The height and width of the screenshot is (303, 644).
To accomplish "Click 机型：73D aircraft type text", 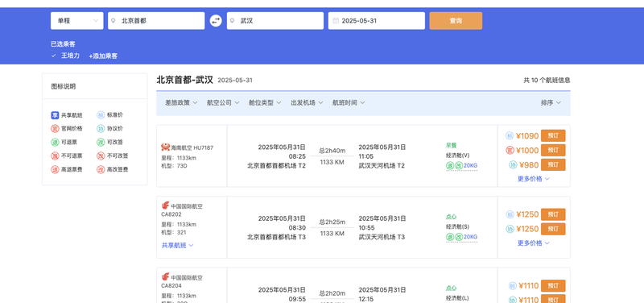I will point(174,166).
